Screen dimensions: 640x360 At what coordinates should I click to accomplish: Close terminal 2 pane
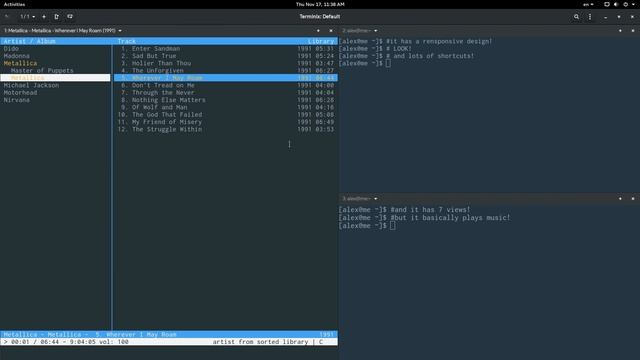click(x=633, y=31)
